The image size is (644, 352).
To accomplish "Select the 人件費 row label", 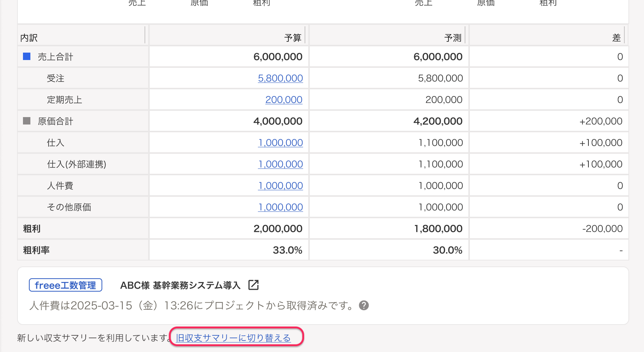I will tap(60, 186).
